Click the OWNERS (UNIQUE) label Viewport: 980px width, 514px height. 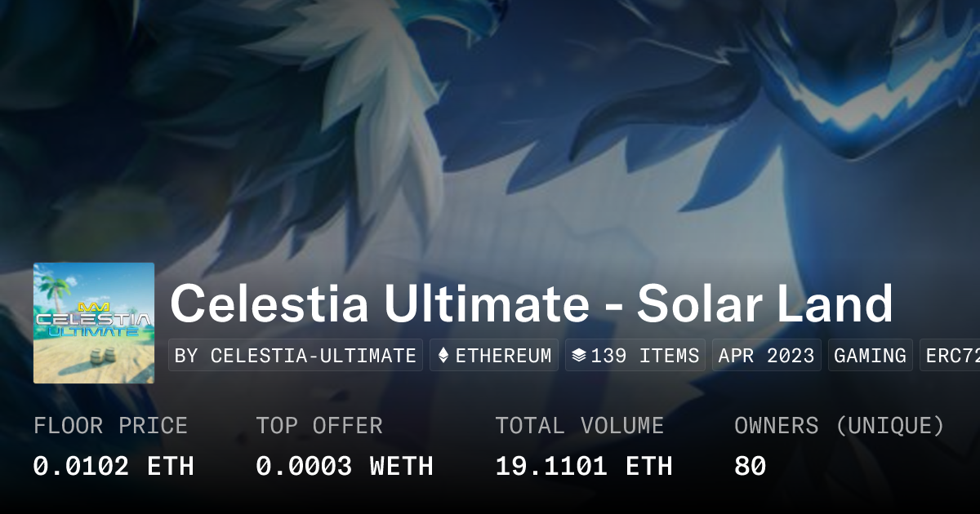[839, 426]
